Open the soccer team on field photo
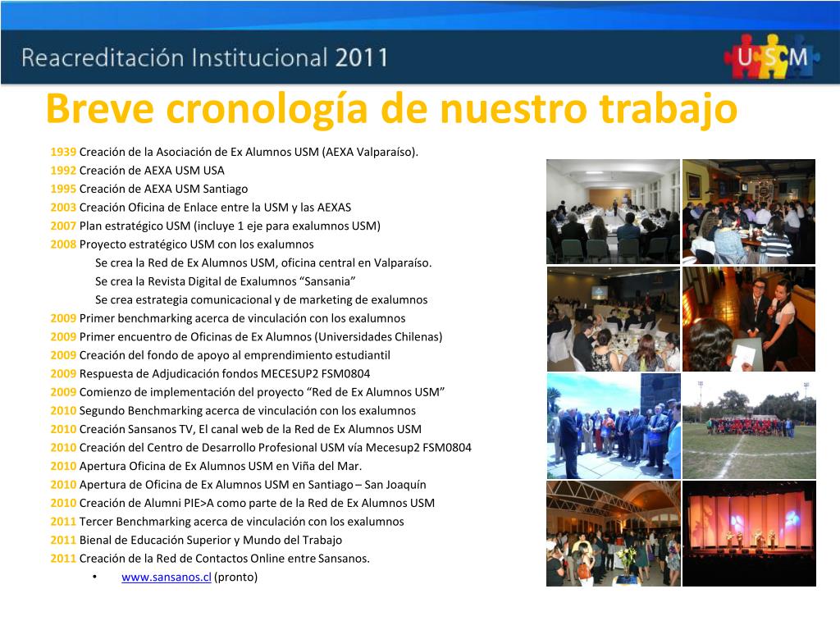The width and height of the screenshot is (840, 630). tap(750, 427)
